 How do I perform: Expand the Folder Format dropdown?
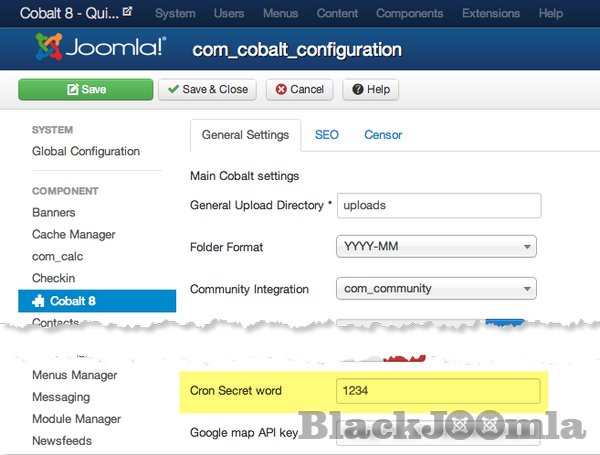(436, 247)
